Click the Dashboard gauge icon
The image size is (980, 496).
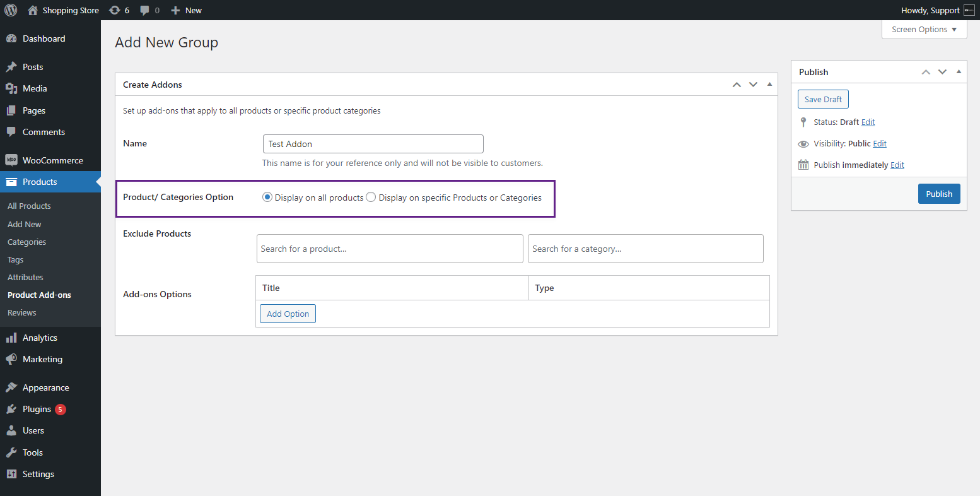click(11, 38)
